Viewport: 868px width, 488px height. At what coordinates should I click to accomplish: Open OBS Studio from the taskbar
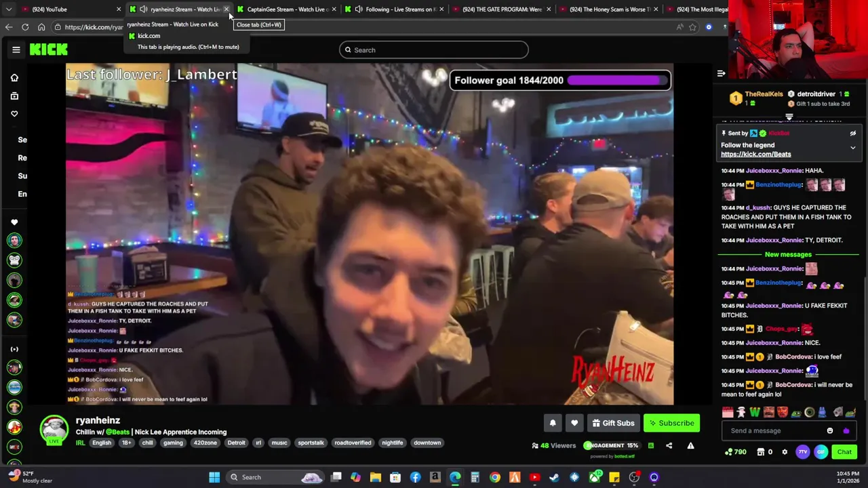634,477
